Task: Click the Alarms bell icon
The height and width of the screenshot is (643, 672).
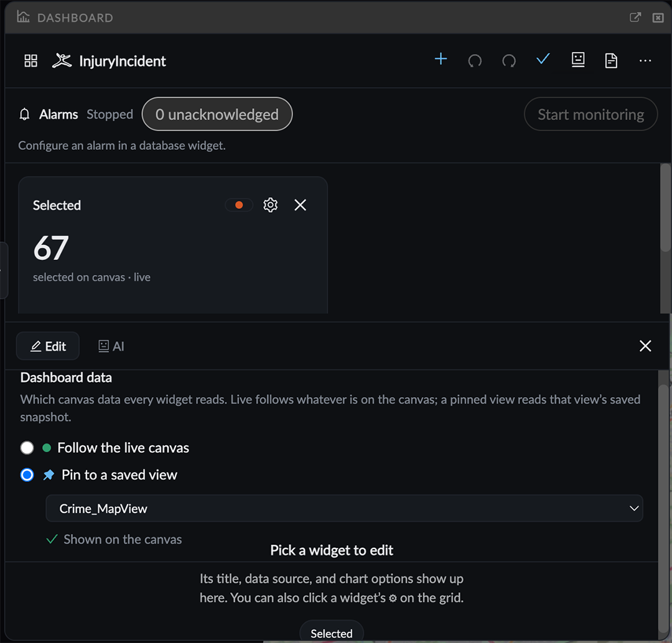Action: 24,114
